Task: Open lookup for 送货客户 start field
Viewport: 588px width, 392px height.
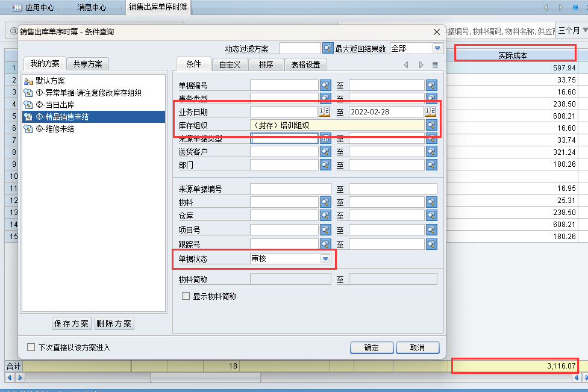Action: click(x=326, y=151)
